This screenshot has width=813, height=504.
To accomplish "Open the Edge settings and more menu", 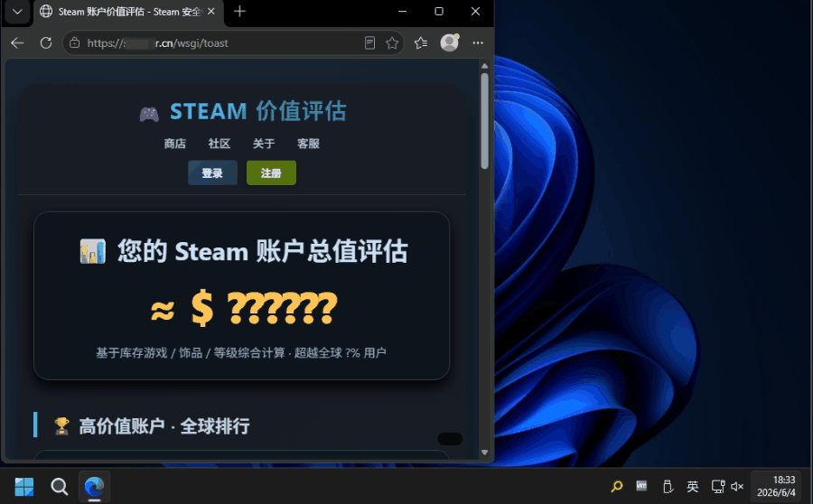I will tap(478, 43).
